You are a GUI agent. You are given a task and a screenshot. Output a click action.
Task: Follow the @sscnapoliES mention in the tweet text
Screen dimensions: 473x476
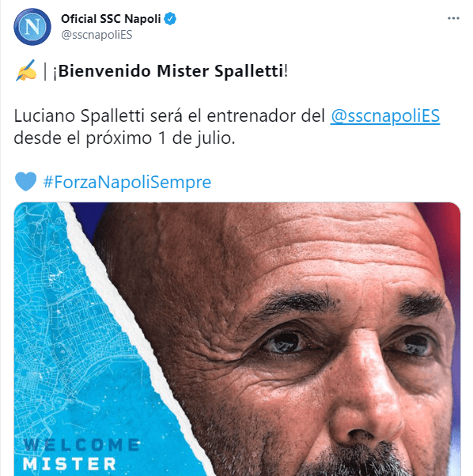[385, 116]
